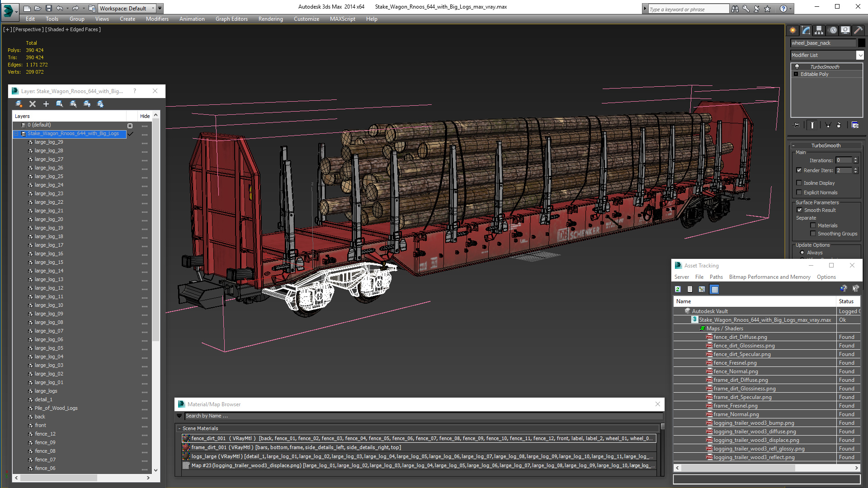Select fence_dirt_Diffuse.png in Asset Tracking
The width and height of the screenshot is (868, 488).
tap(740, 337)
